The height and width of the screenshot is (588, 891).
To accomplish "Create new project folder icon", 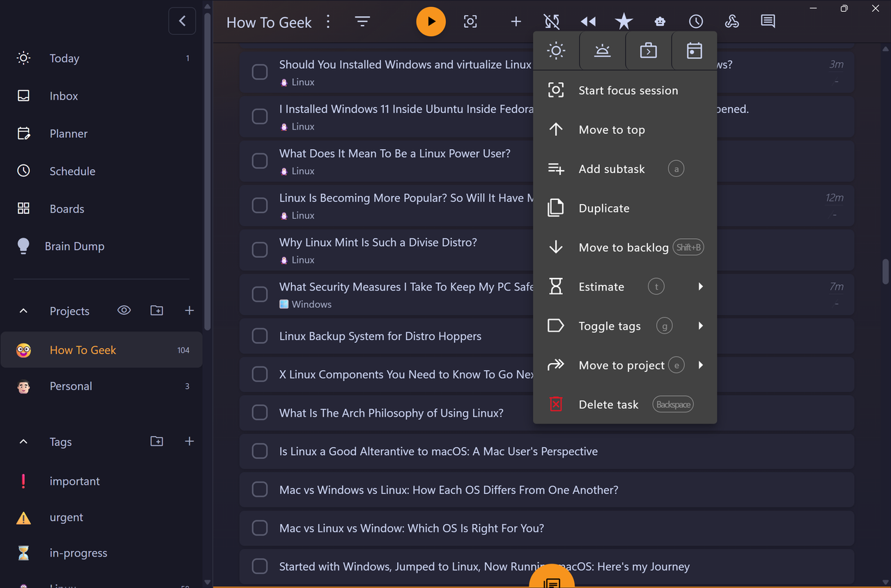I will (x=157, y=311).
